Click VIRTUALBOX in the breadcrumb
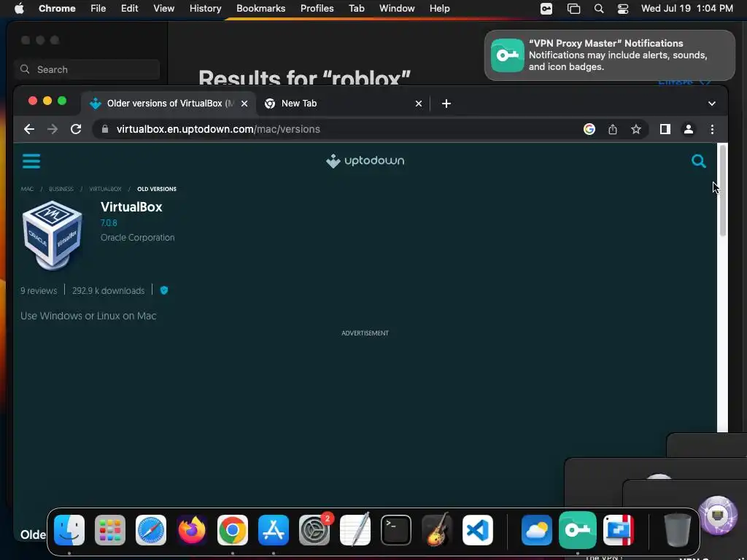This screenshot has width=747, height=560. coord(105,189)
